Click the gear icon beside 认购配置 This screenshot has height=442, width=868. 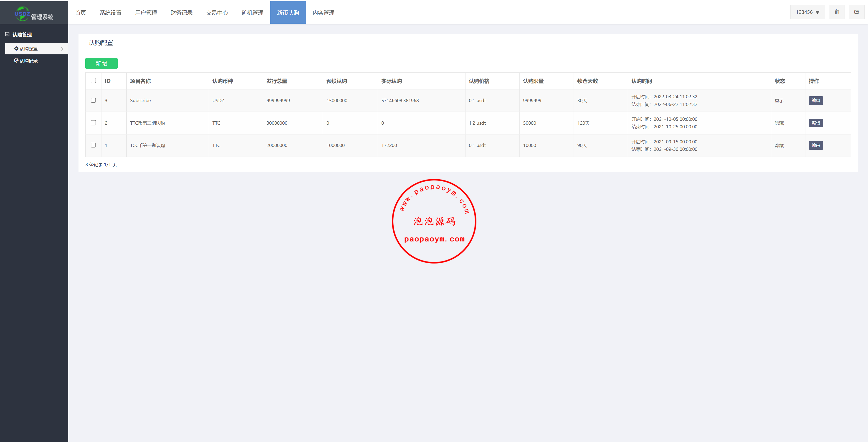16,48
